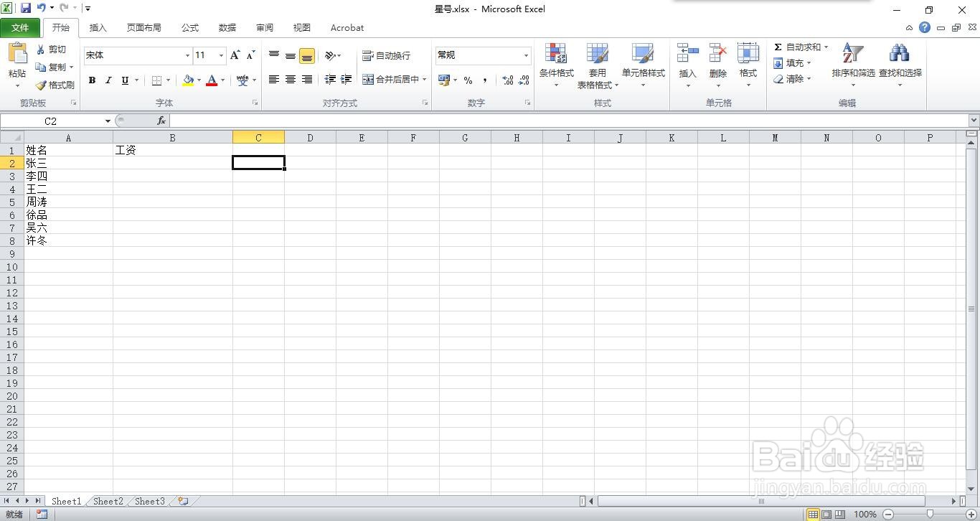Open Format as Table (套用表格格式)
Screen dimensions: 980x521
(x=598, y=65)
